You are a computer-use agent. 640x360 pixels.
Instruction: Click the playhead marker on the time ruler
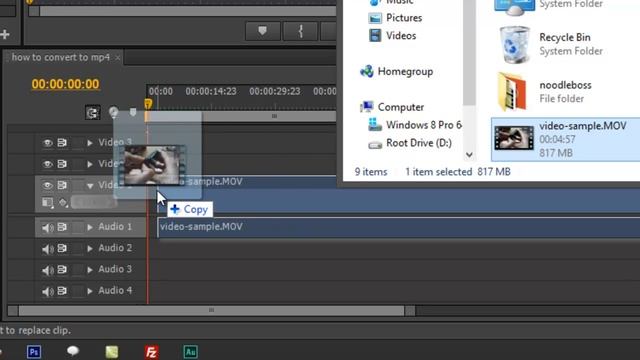[148, 104]
